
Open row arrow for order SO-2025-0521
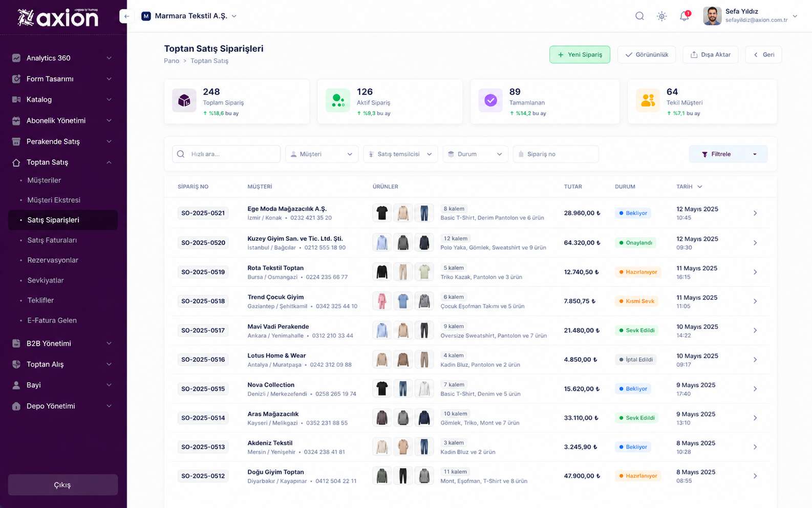[x=755, y=213]
